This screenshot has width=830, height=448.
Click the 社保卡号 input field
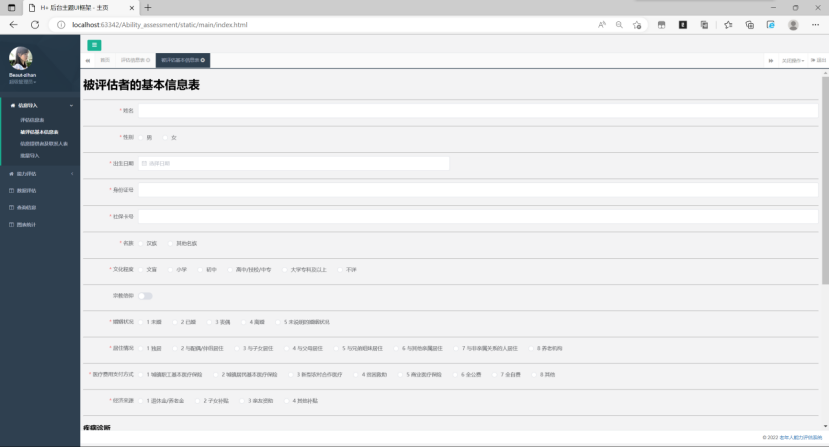(478, 217)
